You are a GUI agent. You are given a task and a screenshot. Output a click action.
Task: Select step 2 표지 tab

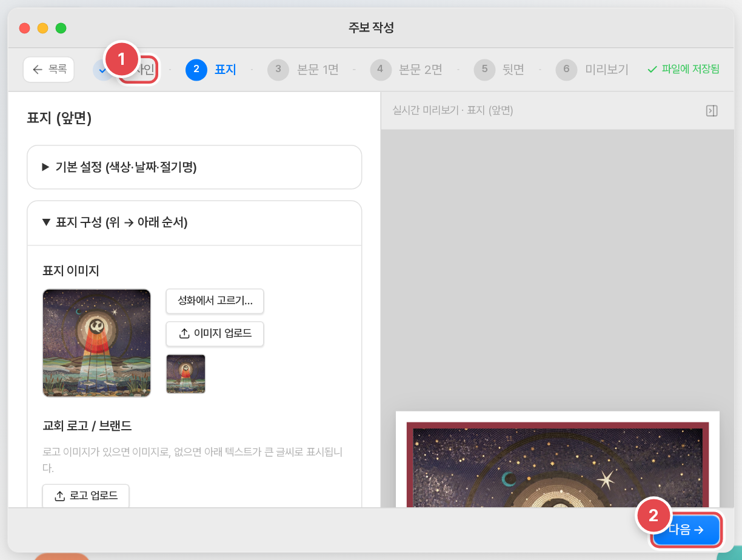click(211, 70)
